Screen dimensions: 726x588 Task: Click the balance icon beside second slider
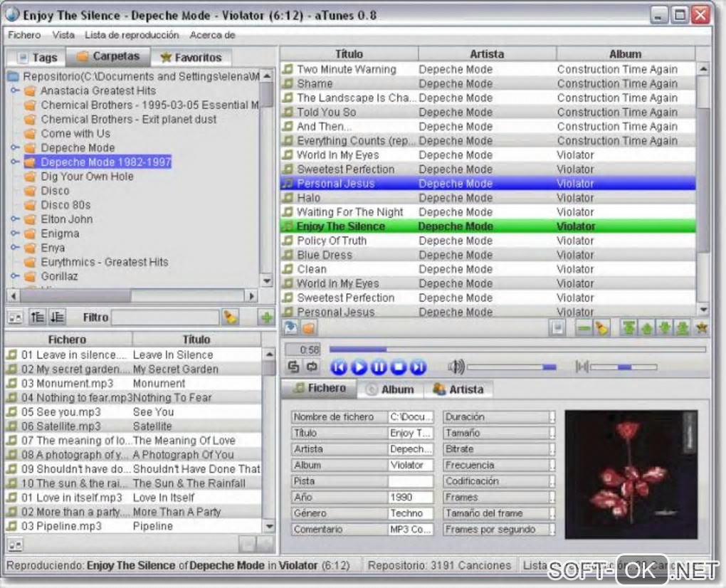[582, 367]
